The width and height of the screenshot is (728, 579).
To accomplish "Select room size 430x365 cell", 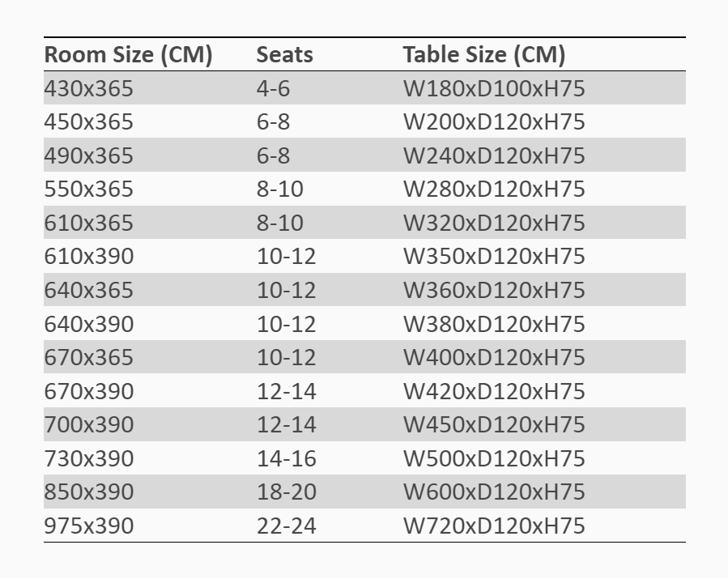I will [x=88, y=88].
